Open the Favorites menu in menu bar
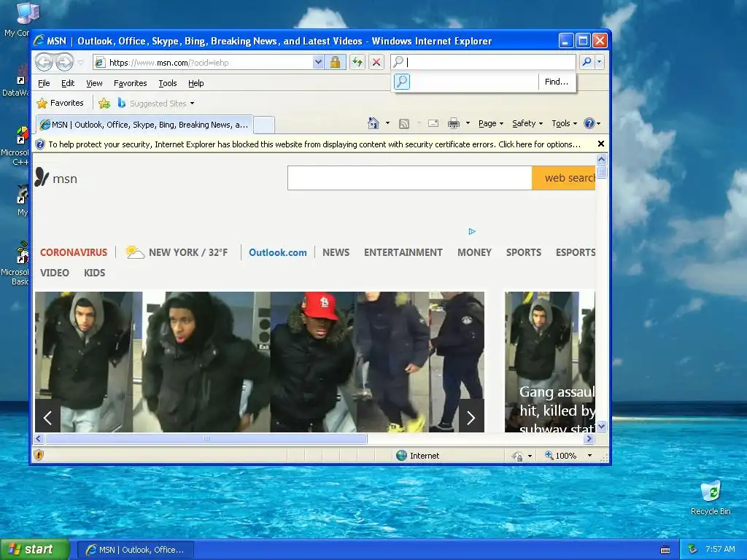The width and height of the screenshot is (747, 560). 130,83
